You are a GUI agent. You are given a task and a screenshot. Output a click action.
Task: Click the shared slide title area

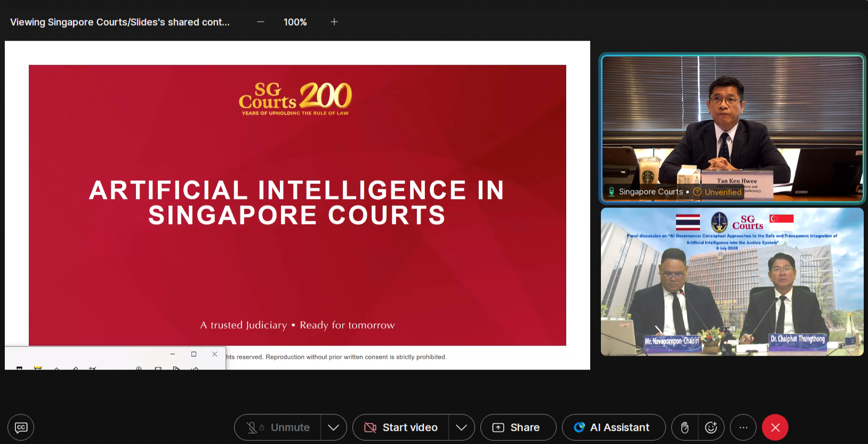tap(296, 203)
